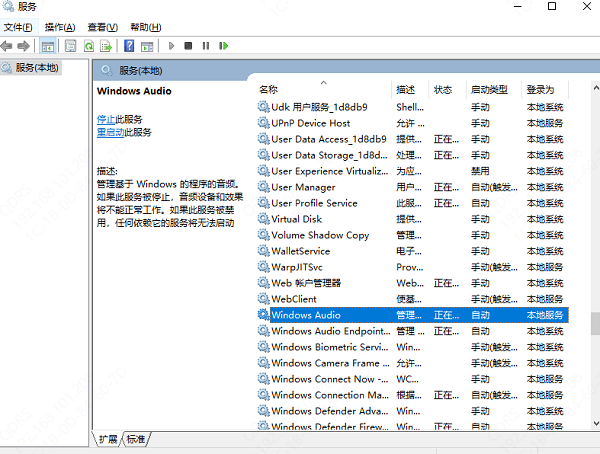Sort the list by the 名称 column header

[x=269, y=90]
